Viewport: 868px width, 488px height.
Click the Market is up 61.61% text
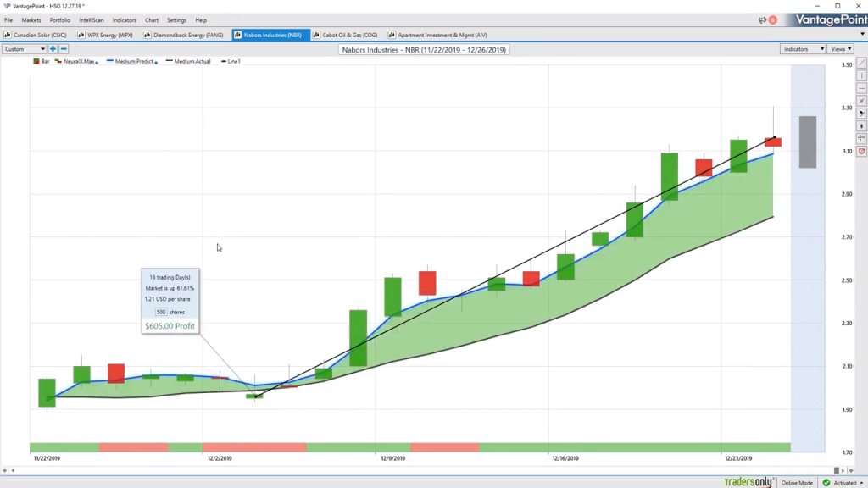coord(170,288)
